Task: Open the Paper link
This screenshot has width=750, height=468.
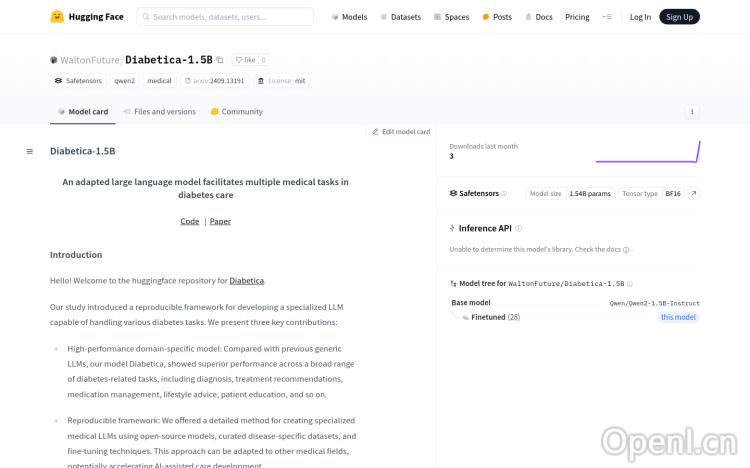Action: point(220,221)
